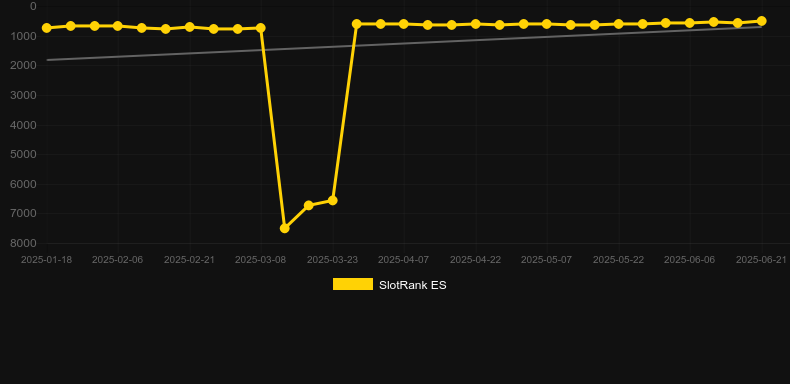Click the data point at 2025-06-06

[690, 23]
